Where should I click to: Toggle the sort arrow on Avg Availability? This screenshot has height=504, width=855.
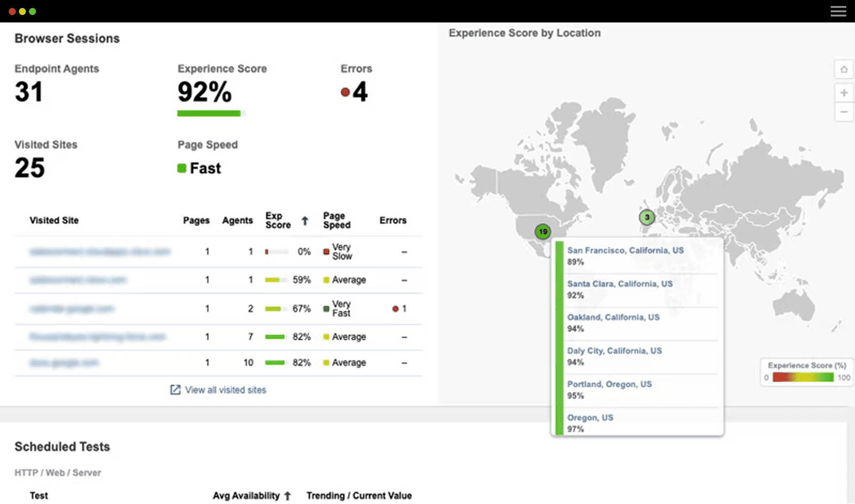click(289, 495)
